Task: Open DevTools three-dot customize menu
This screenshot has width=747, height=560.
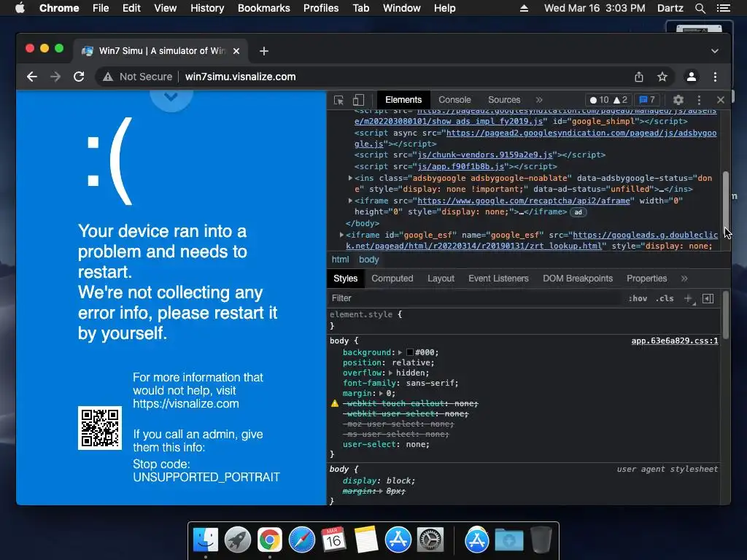Action: click(x=699, y=100)
